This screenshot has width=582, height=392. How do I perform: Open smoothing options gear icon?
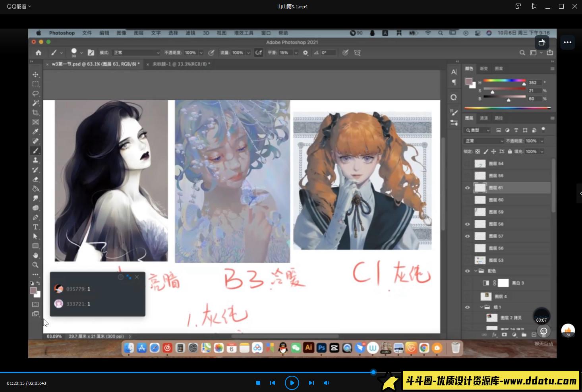(306, 52)
